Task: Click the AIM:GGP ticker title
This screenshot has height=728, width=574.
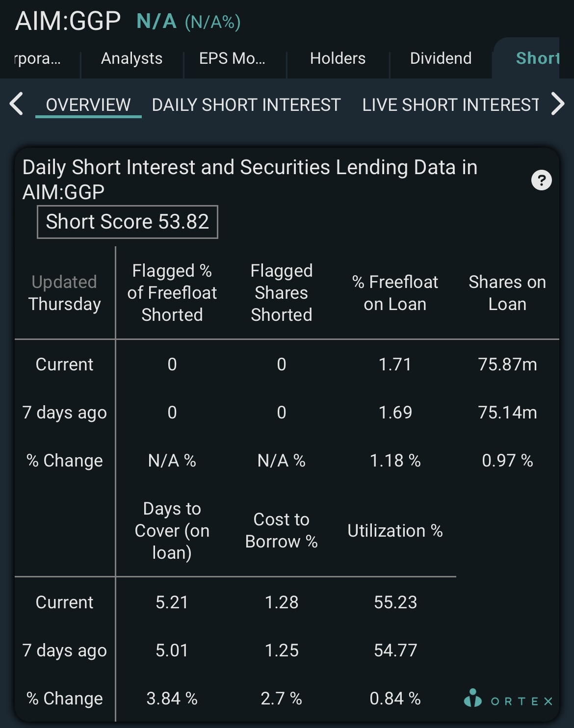Action: (68, 21)
